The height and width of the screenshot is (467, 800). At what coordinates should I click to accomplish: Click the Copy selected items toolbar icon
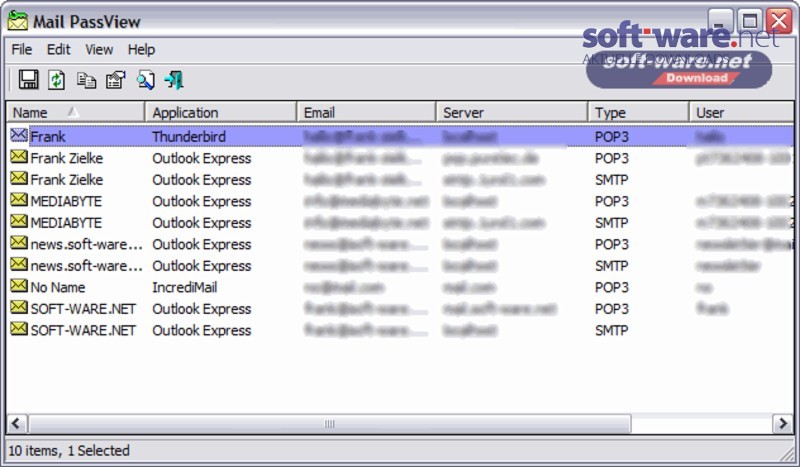(86, 80)
